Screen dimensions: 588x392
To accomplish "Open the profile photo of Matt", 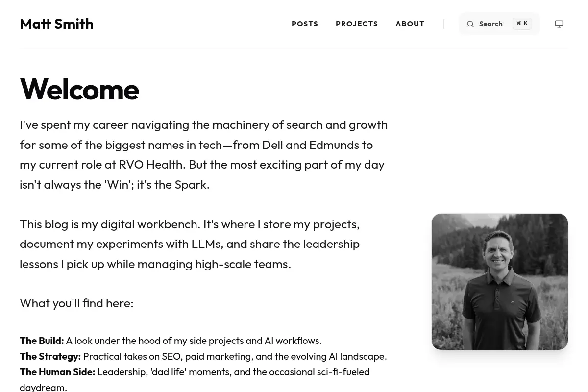I will click(x=500, y=282).
